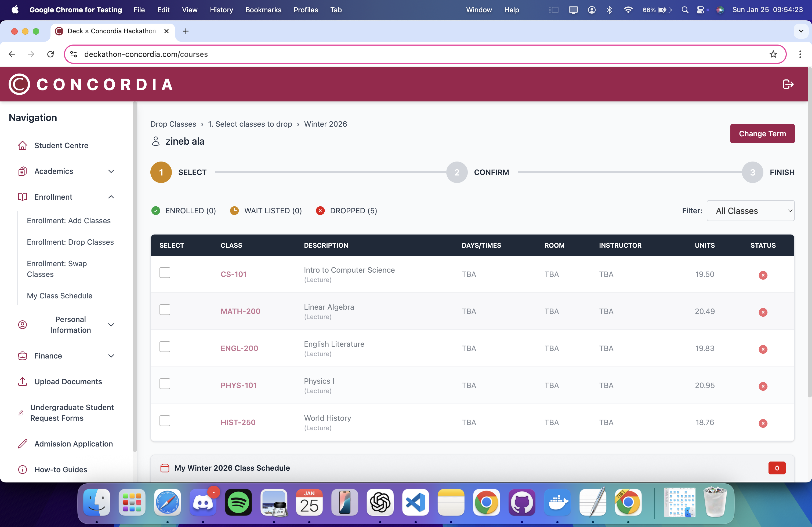Click the logout icon in header
Screen dimensions: 812x527
pyautogui.click(x=788, y=84)
